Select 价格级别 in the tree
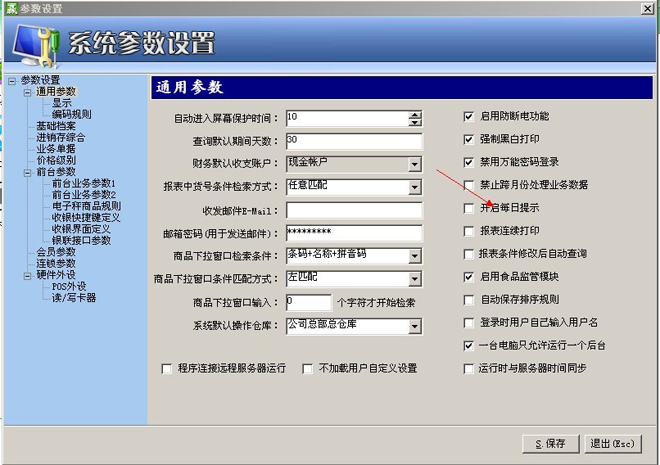Image resolution: width=660 pixels, height=465 pixels. click(x=56, y=160)
